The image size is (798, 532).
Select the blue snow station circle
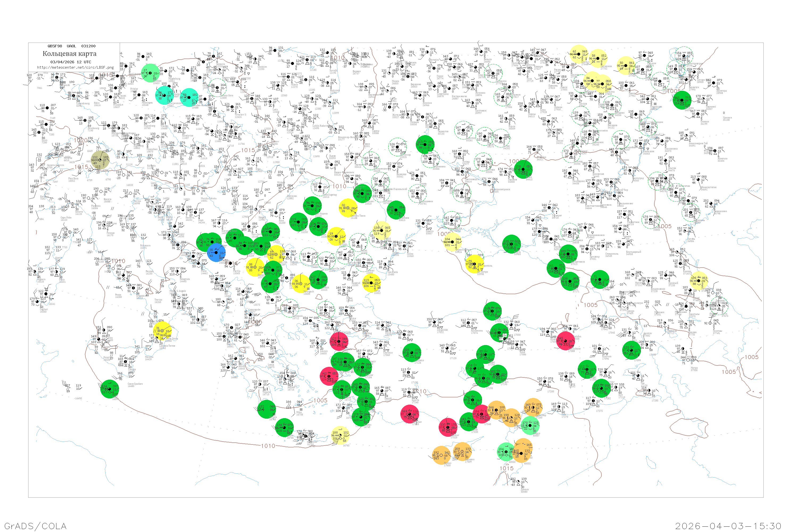(216, 253)
